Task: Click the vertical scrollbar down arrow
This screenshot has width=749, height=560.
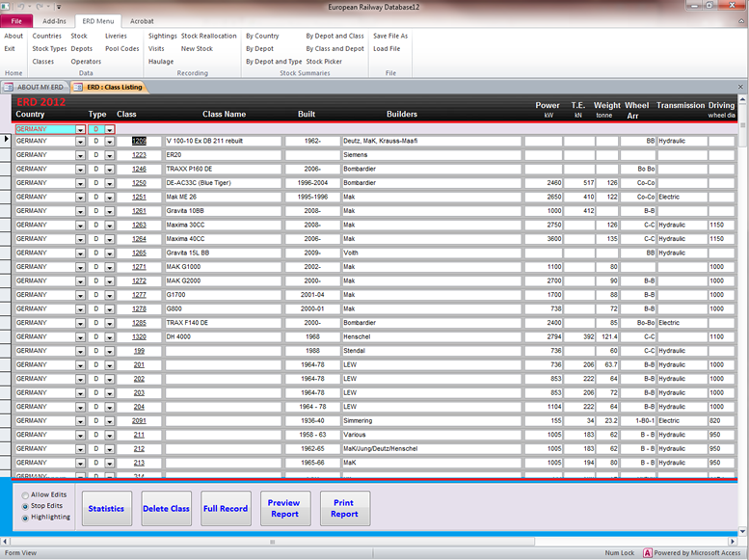Action: coord(742,531)
